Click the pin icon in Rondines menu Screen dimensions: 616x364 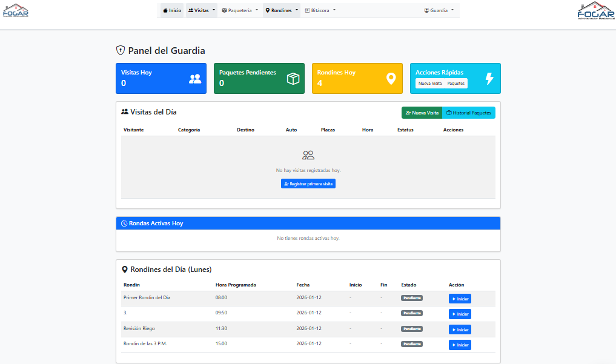pos(268,10)
